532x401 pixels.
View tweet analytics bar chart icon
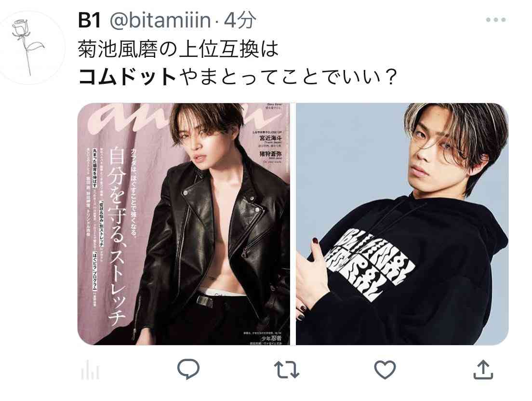90,370
